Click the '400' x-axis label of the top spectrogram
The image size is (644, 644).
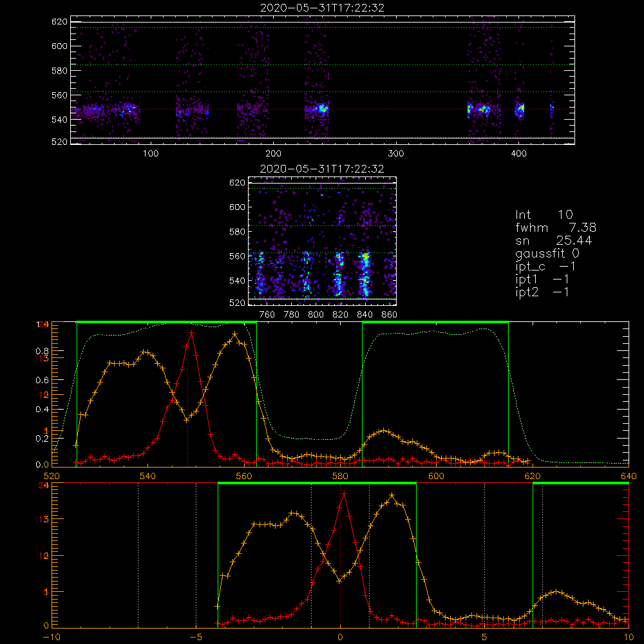518,154
